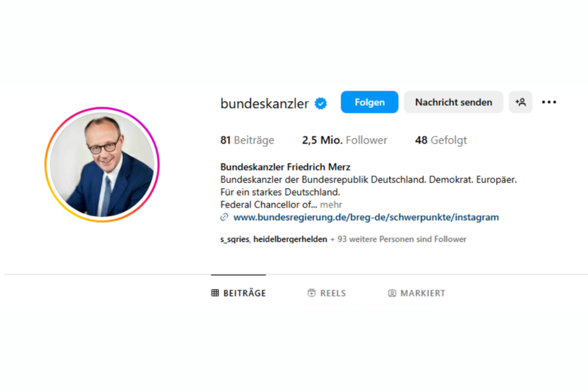Switch to the Reels tab
The image size is (588, 392).
click(326, 293)
